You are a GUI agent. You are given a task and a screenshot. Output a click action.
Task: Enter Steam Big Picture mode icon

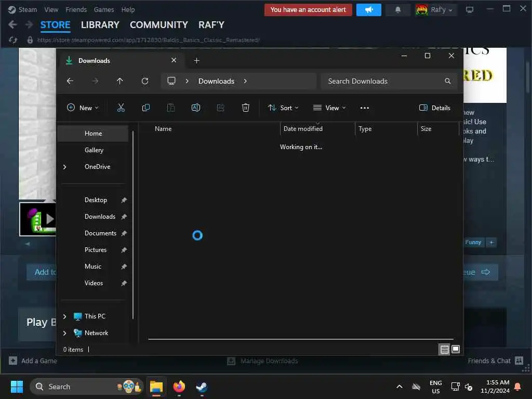(470, 10)
